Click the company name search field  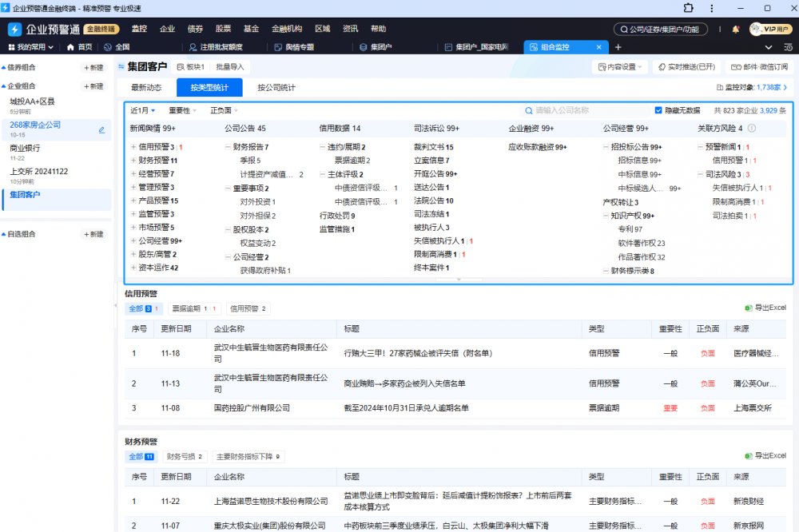click(x=583, y=110)
